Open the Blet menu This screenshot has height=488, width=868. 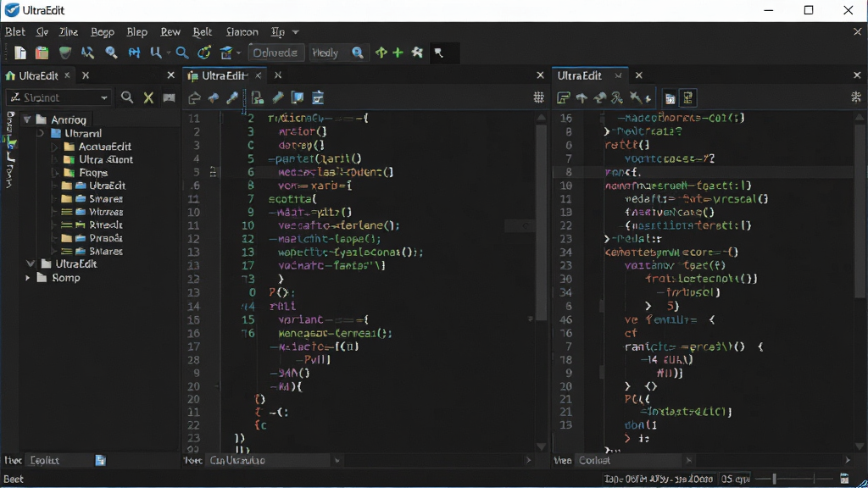click(15, 32)
